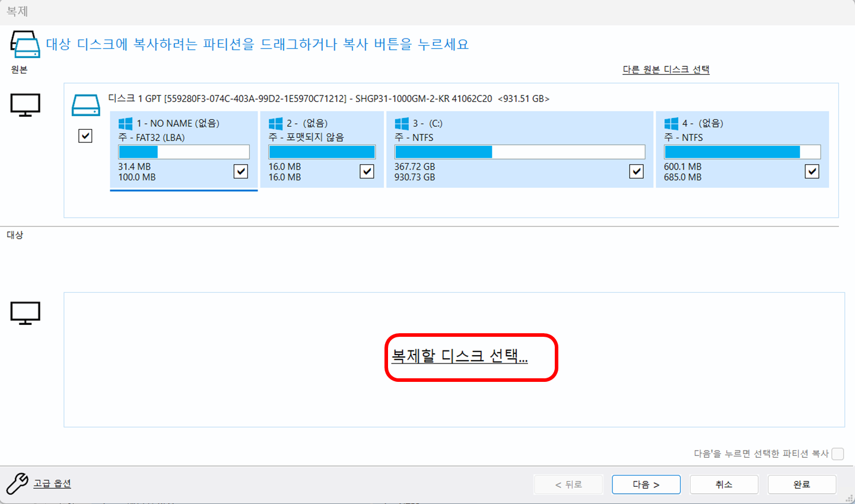
Task: Select the '2 - (없음)' partition label
Action: point(307,123)
